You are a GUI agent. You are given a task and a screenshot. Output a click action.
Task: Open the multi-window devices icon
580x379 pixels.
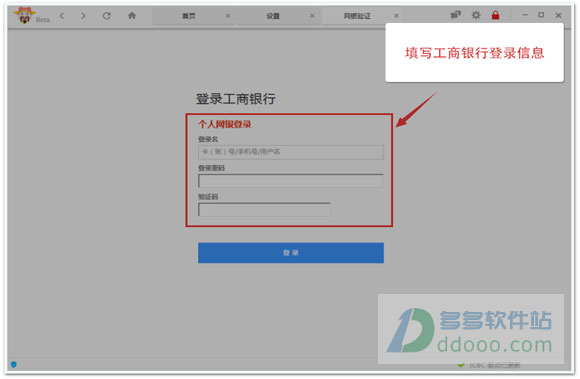[455, 15]
